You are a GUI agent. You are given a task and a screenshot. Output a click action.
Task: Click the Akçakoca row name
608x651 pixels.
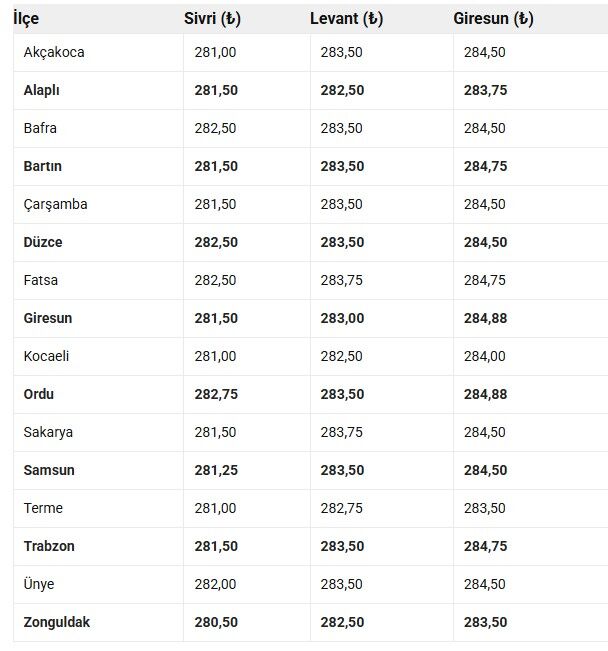tap(54, 52)
